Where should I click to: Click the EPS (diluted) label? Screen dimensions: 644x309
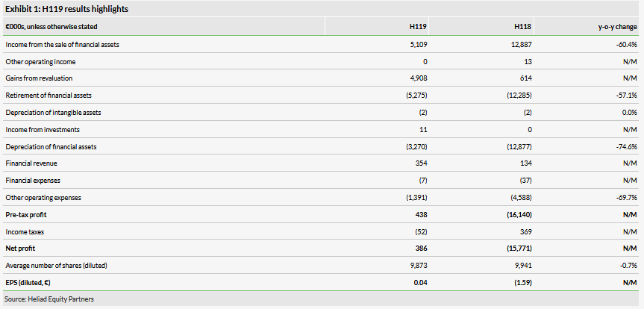pyautogui.click(x=31, y=282)
